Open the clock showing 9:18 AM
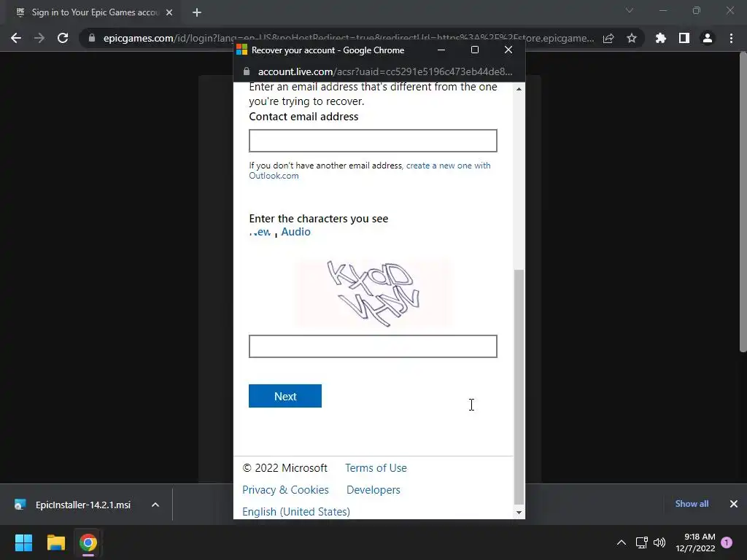This screenshot has height=560, width=747. (x=695, y=542)
